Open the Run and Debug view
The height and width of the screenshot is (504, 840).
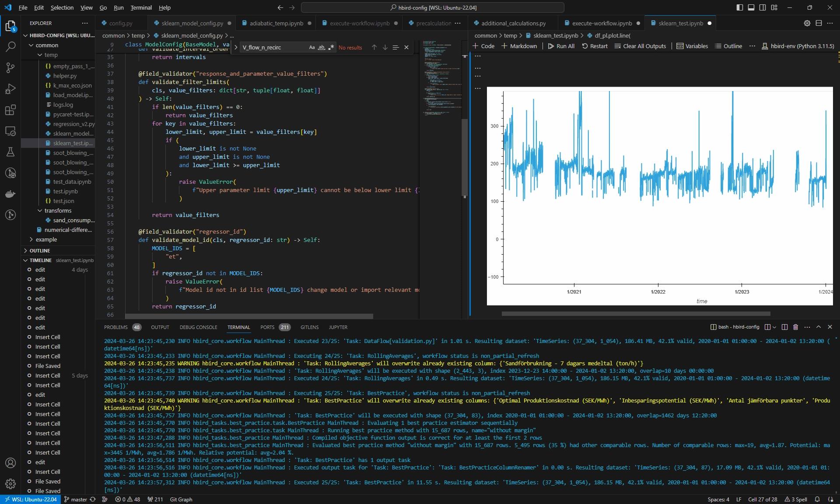[10, 89]
